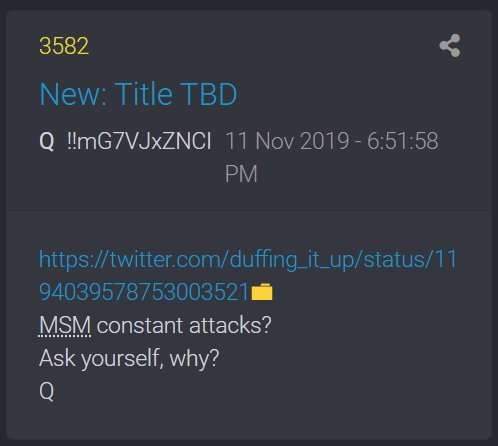Click the dotted-underlined MSM abbreviation
Image resolution: width=498 pixels, height=446 pixels.
pyautogui.click(x=65, y=325)
